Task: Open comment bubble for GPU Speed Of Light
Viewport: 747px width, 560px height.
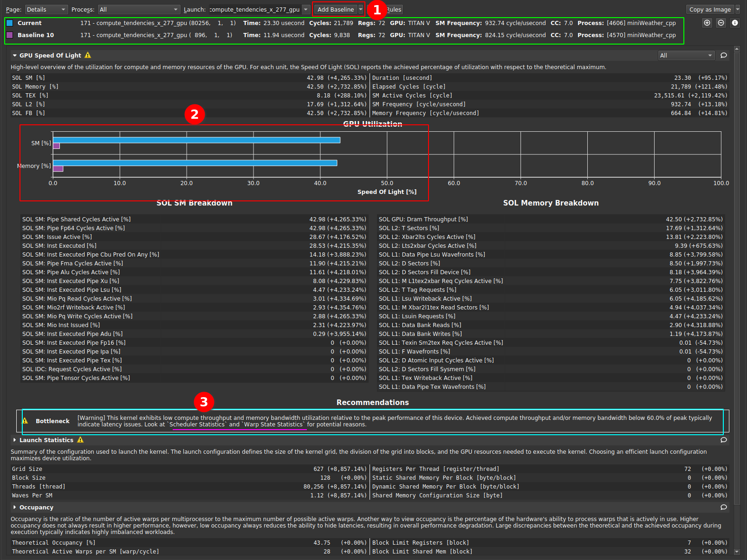Action: click(723, 56)
